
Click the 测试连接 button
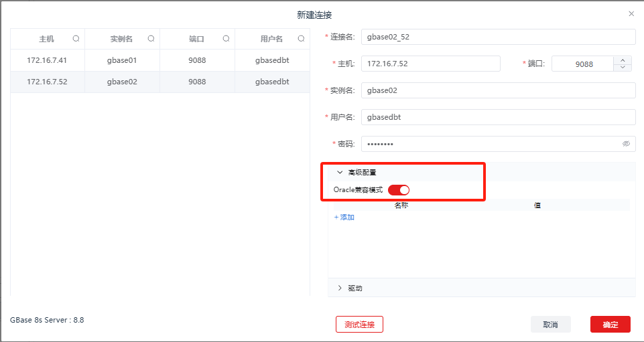click(x=359, y=325)
